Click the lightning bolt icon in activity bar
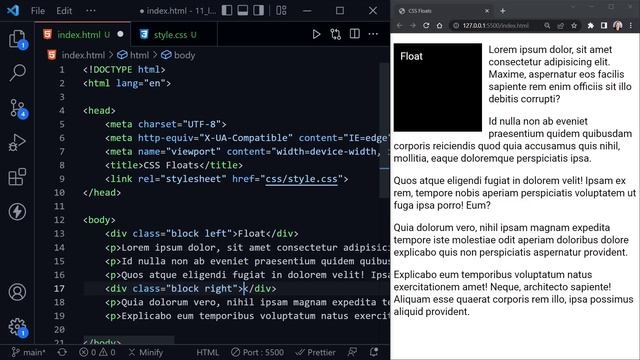Screen dimensions: 640x360 tap(17, 212)
